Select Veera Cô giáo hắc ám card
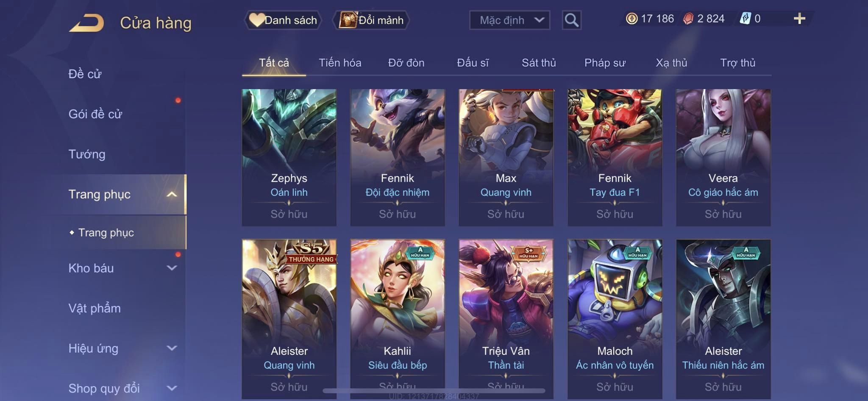Image resolution: width=868 pixels, height=401 pixels. click(723, 157)
